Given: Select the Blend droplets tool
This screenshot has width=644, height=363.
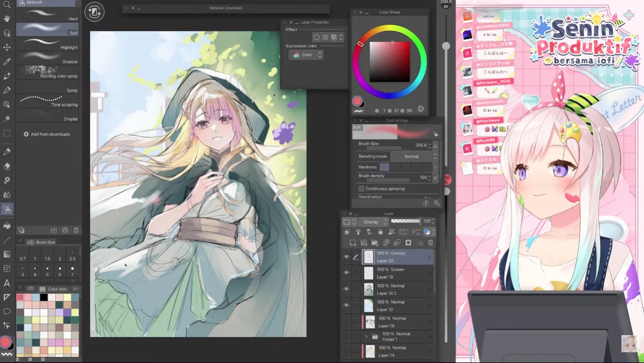Looking at the screenshot, I should (x=7, y=194).
